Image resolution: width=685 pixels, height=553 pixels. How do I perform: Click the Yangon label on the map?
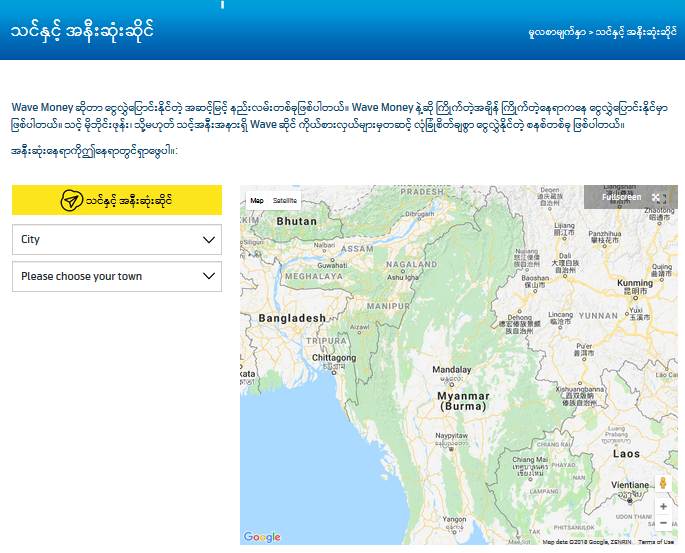pyautogui.click(x=454, y=519)
